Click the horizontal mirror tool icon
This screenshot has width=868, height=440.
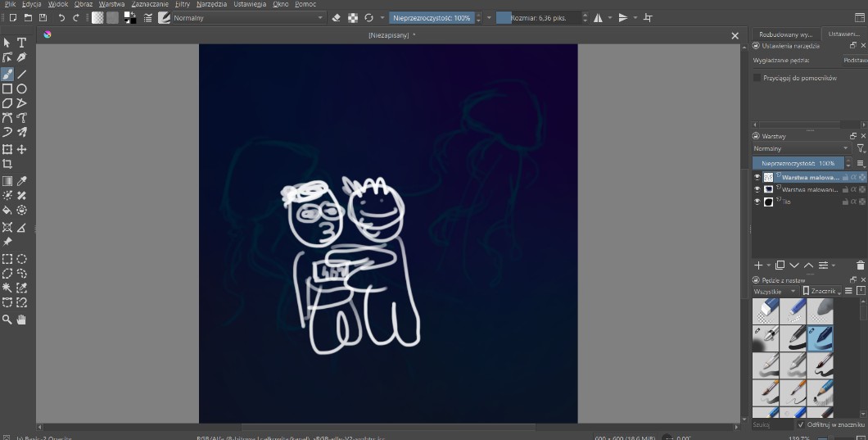point(598,17)
